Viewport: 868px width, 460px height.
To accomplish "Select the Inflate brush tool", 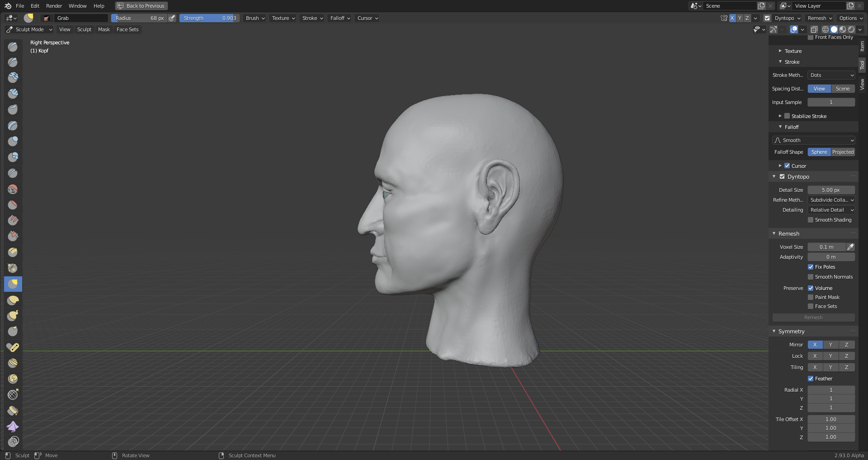I will 13,141.
